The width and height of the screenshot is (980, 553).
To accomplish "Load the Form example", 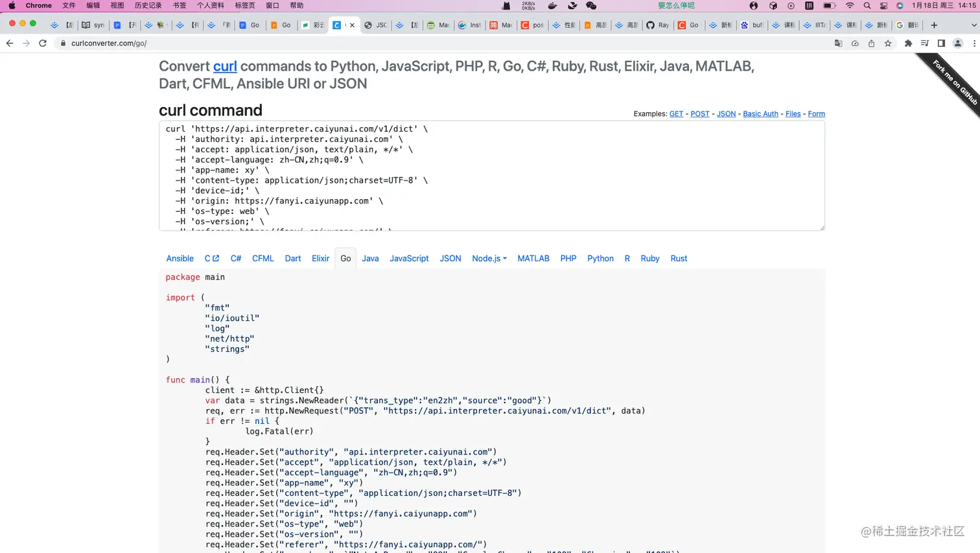I will tap(816, 113).
